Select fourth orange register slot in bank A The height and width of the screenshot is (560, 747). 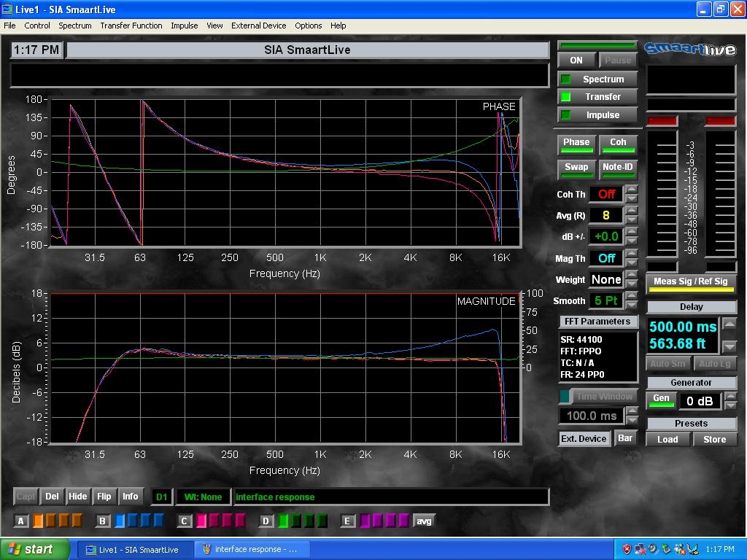pyautogui.click(x=77, y=521)
